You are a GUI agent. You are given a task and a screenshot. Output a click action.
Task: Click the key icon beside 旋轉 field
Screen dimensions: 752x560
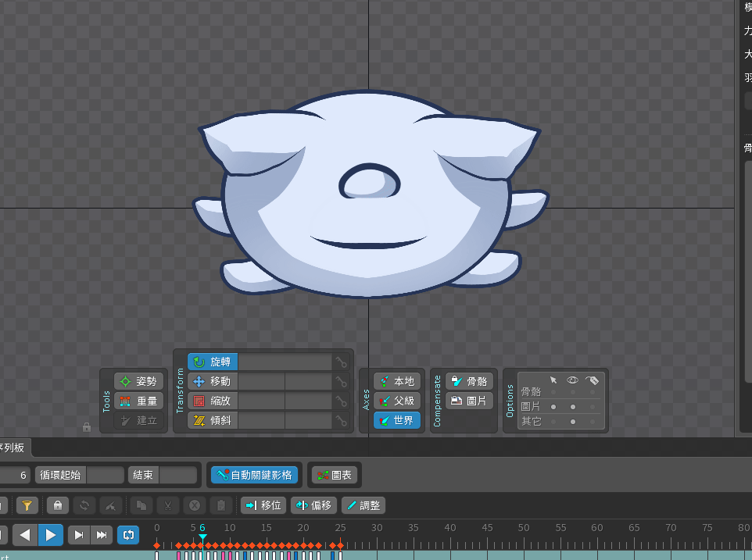341,362
